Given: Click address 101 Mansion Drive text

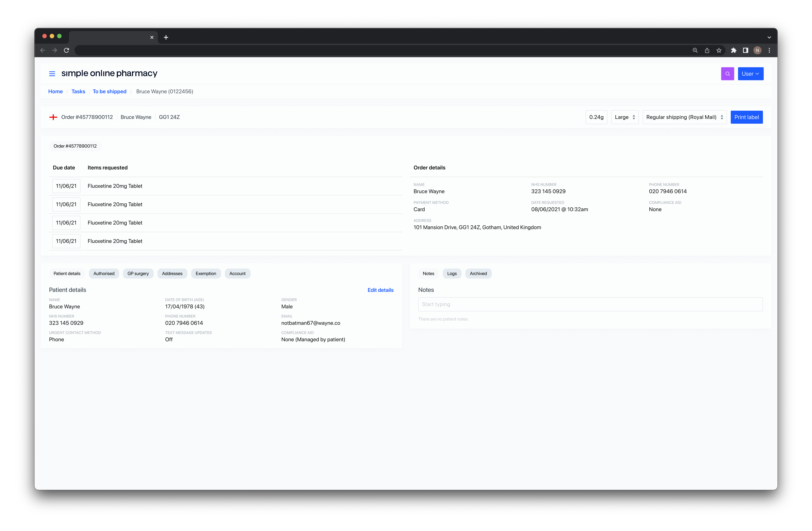Looking at the screenshot, I should 477,227.
